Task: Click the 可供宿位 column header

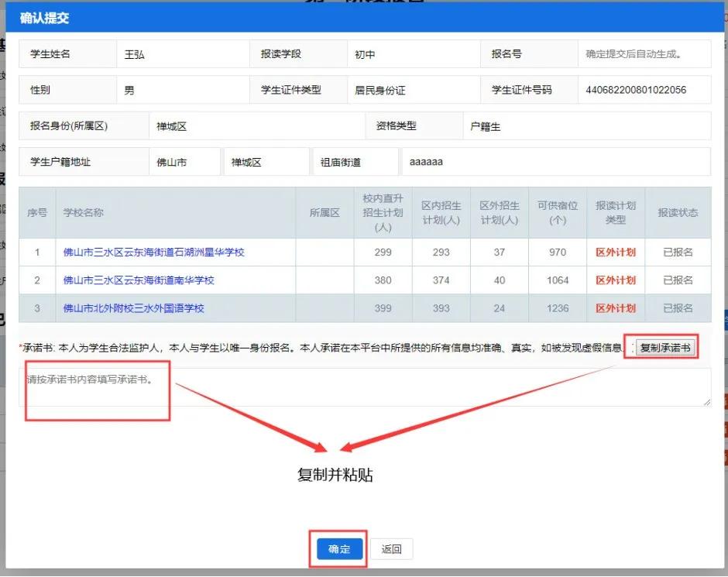Action: coord(558,212)
